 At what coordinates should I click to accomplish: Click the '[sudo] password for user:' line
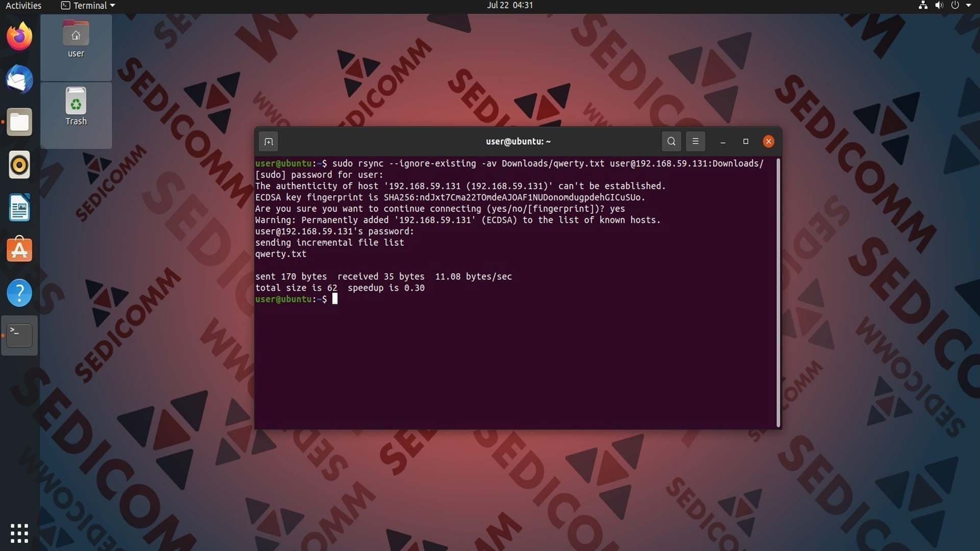(x=319, y=175)
